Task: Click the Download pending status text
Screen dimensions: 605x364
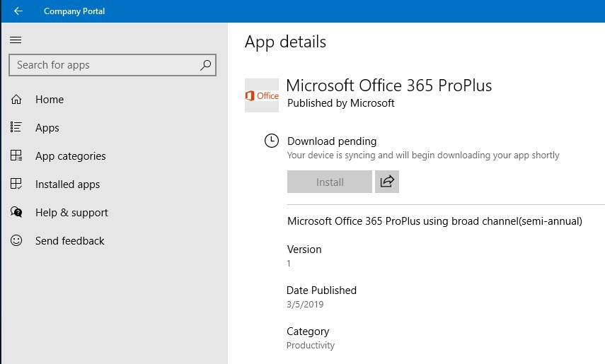Action: [332, 141]
